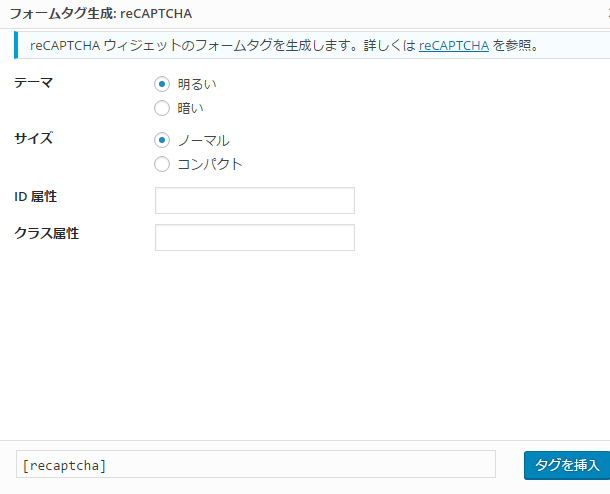Select the 明るい theme radio button
This screenshot has width=610, height=494.
[162, 84]
